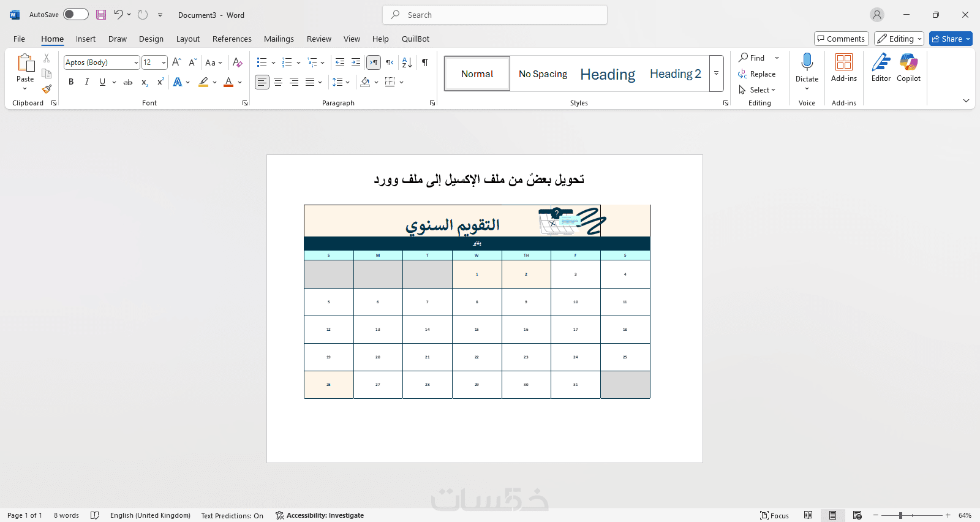The height and width of the screenshot is (522, 980).
Task: Increase the font size
Action: click(x=176, y=62)
